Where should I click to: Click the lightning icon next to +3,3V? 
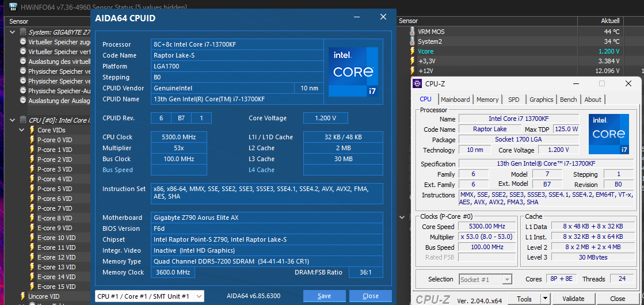pyautogui.click(x=413, y=61)
